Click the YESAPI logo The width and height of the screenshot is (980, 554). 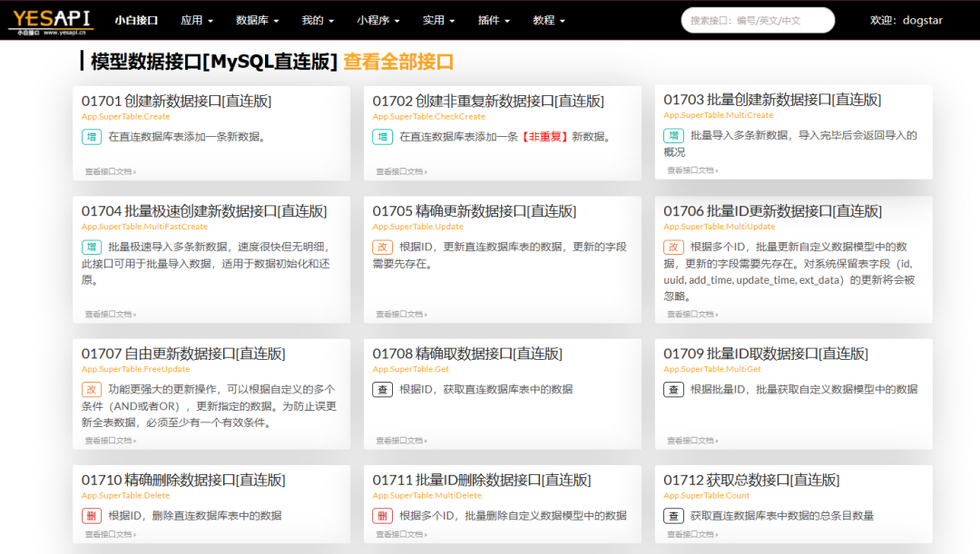pyautogui.click(x=52, y=23)
